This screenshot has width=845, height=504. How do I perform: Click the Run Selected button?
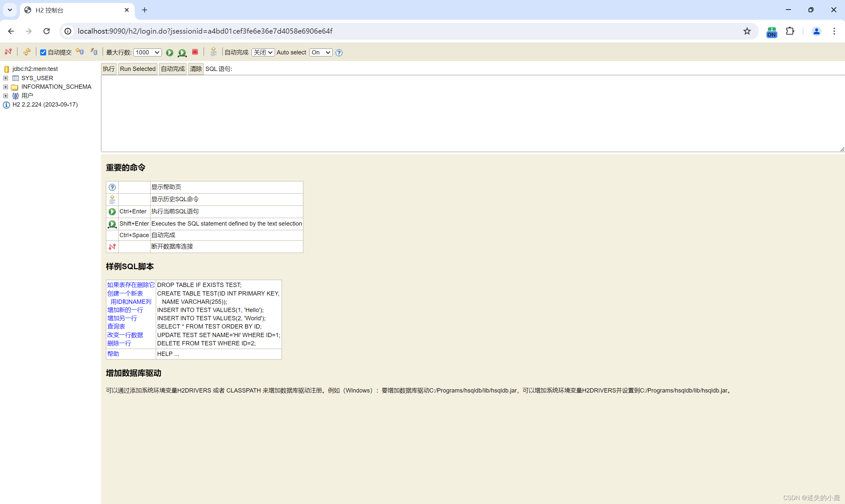138,69
